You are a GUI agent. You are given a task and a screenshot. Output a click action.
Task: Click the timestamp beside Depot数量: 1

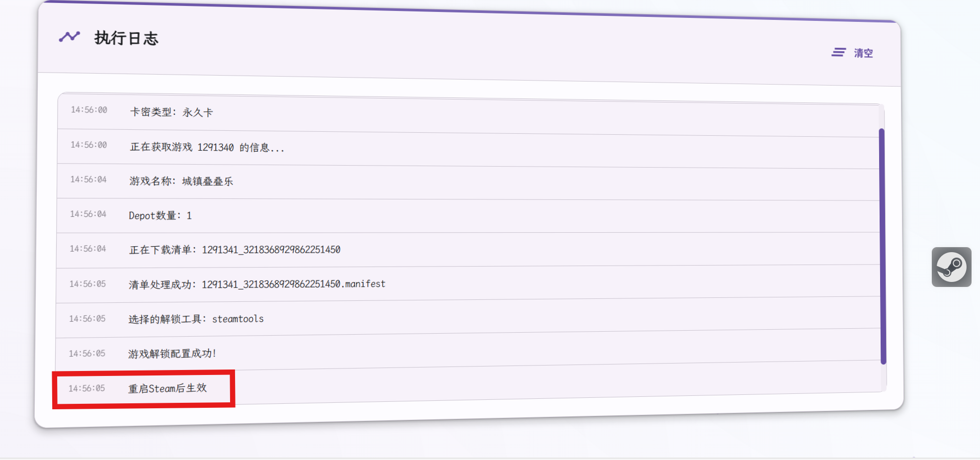(x=88, y=214)
